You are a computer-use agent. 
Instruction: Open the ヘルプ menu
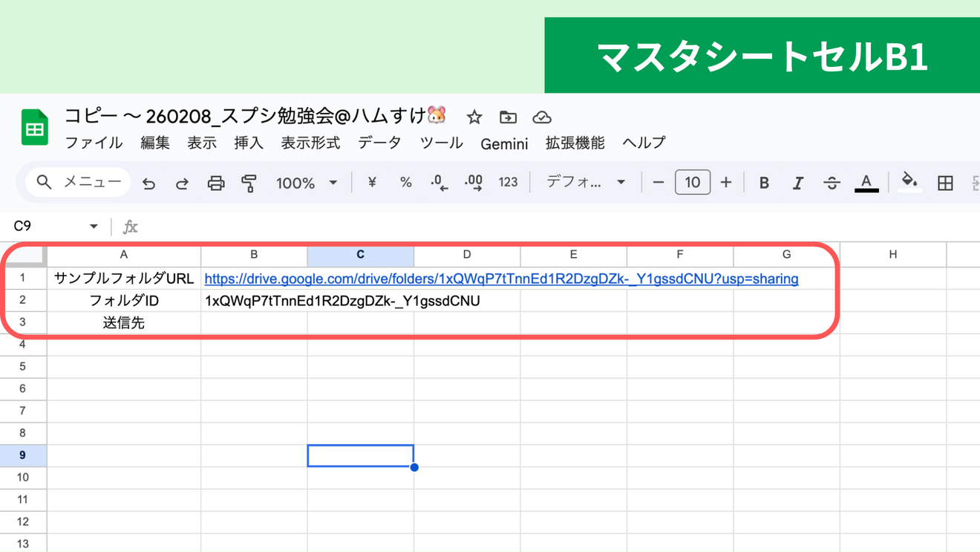click(x=644, y=143)
